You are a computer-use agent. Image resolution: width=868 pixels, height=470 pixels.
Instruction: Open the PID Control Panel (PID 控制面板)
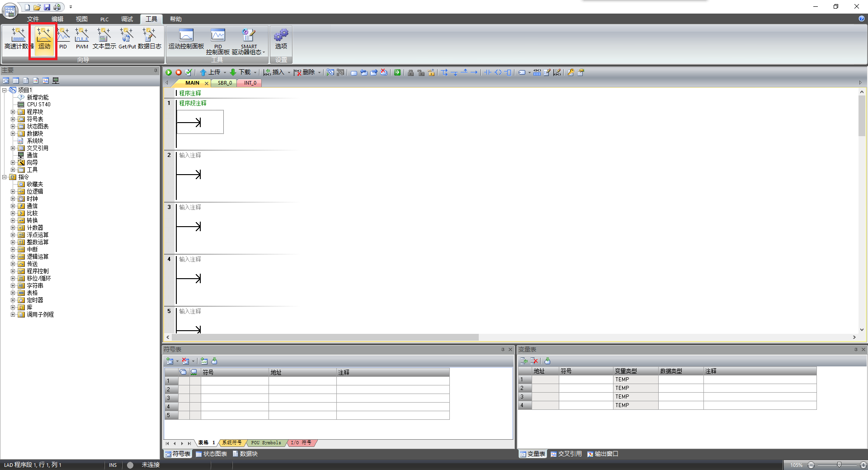coord(218,41)
